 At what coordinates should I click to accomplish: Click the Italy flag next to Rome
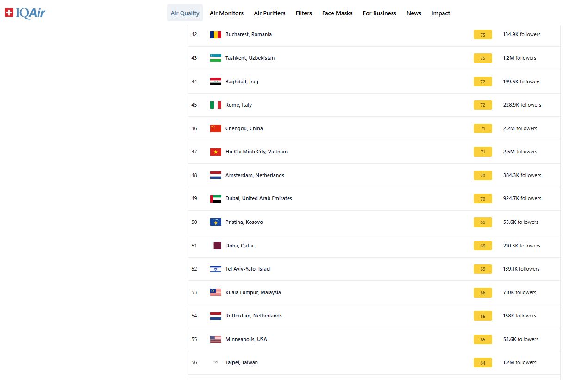[215, 105]
